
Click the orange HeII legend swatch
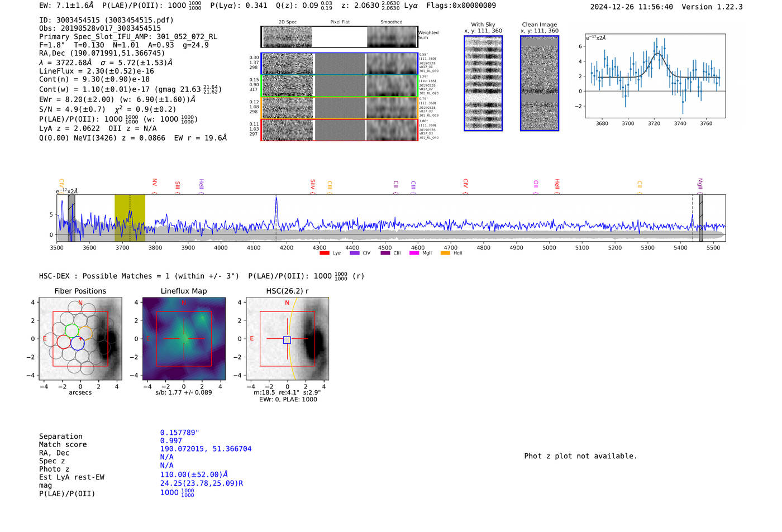pos(445,253)
